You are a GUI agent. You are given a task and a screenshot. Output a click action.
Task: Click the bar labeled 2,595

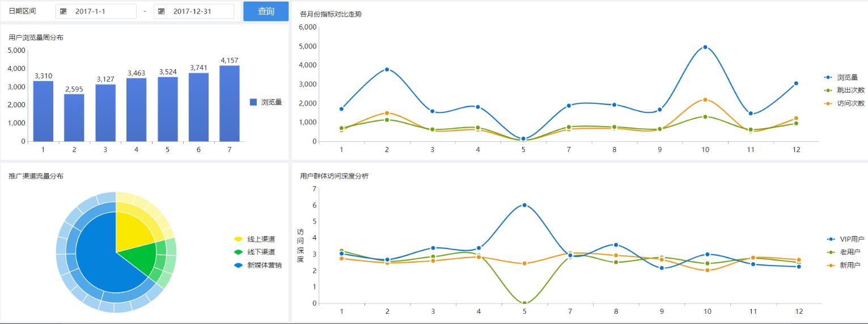coord(74,117)
